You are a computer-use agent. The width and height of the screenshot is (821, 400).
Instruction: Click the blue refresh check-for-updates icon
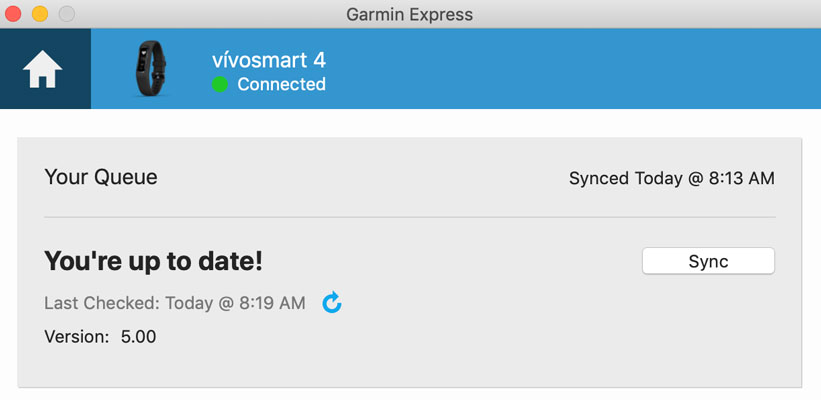332,302
